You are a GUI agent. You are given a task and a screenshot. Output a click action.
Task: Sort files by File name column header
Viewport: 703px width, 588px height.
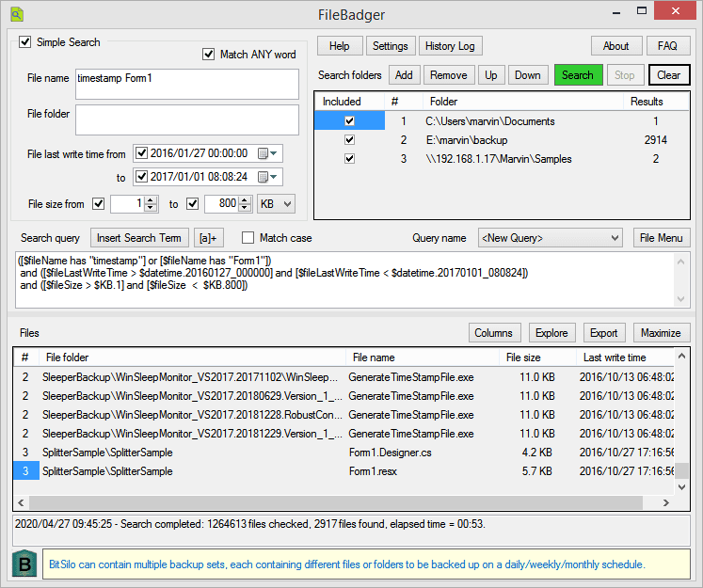(x=422, y=358)
